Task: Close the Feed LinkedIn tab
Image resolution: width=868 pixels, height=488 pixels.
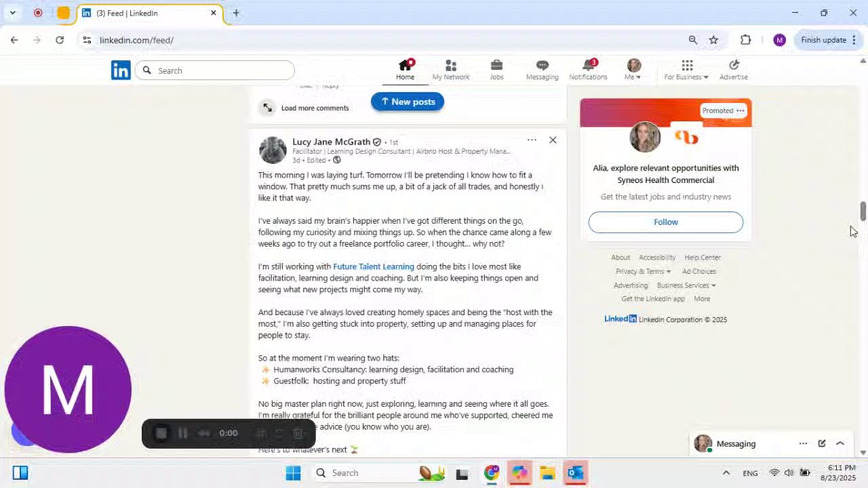Action: coord(214,13)
